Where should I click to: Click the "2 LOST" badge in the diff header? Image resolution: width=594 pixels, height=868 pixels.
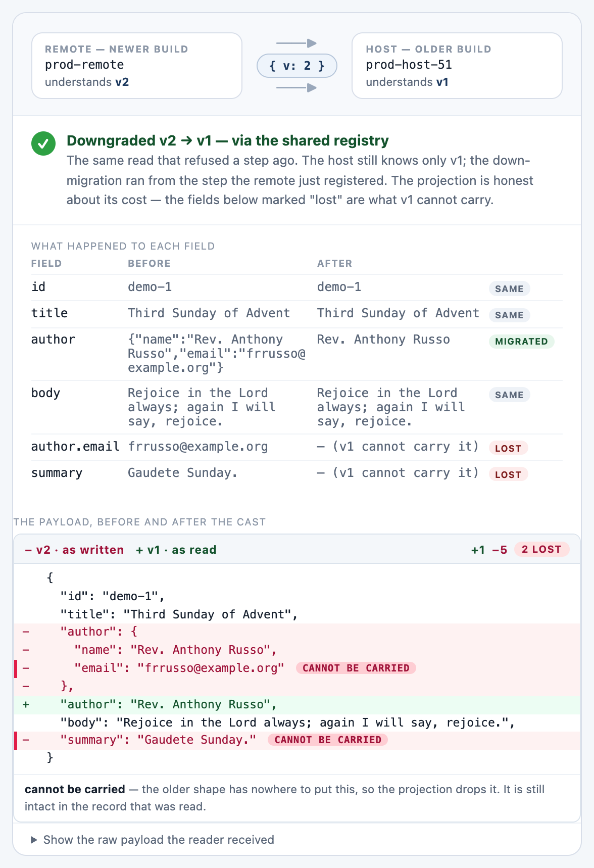click(x=541, y=549)
